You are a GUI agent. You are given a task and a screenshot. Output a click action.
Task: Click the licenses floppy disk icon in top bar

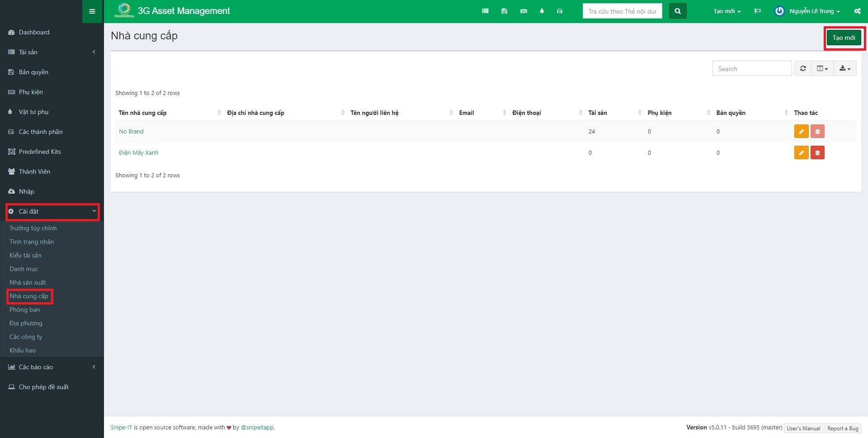tap(504, 11)
